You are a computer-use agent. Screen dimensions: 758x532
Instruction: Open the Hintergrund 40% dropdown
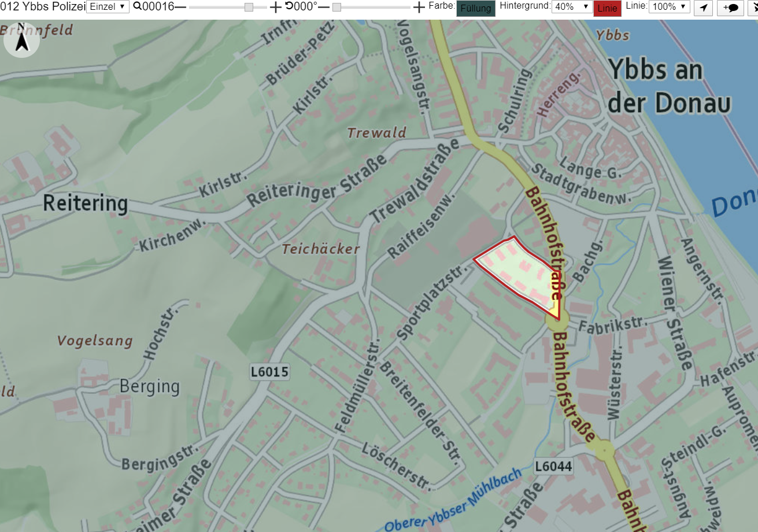572,7
